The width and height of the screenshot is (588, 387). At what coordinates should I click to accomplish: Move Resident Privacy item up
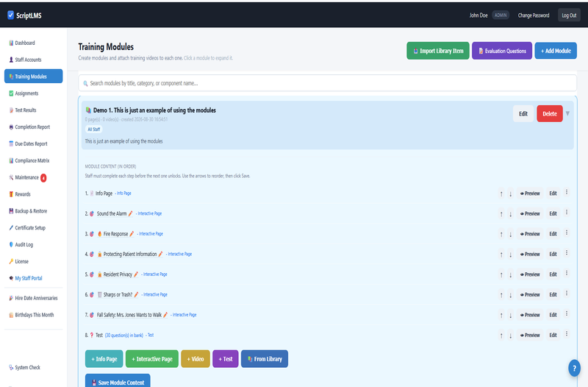tap(501, 274)
